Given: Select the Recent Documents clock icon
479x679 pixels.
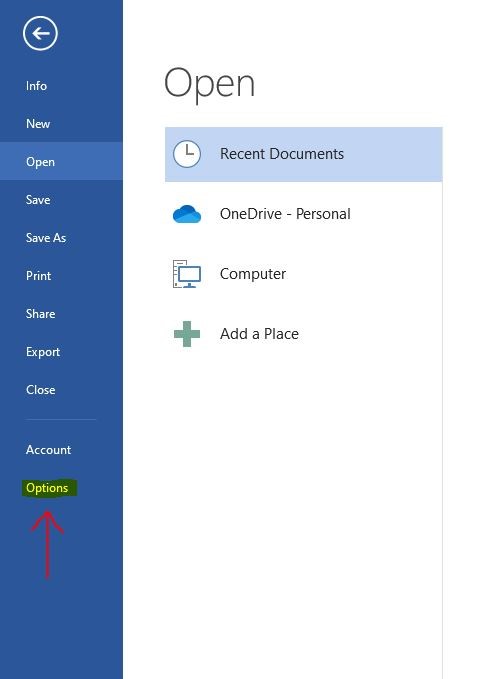Looking at the screenshot, I should pyautogui.click(x=187, y=154).
